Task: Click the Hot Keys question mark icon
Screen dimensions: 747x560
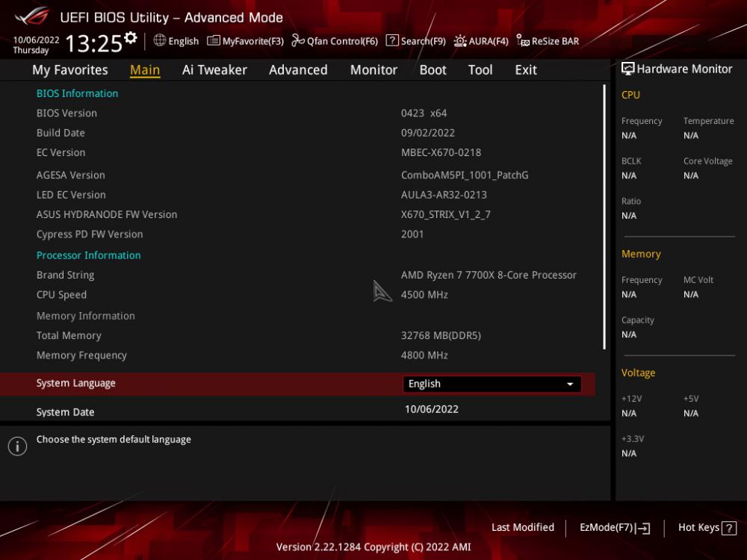Action: coord(729,528)
